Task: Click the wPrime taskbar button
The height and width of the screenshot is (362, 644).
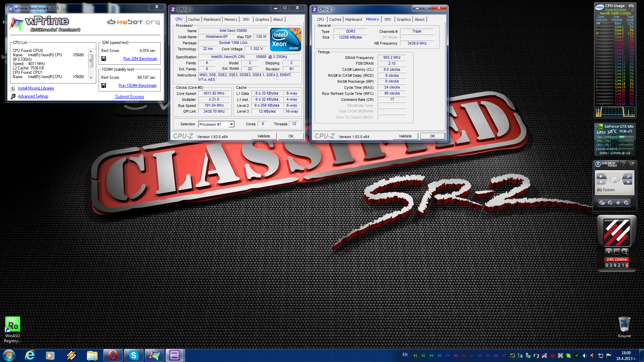Action: tap(154, 355)
